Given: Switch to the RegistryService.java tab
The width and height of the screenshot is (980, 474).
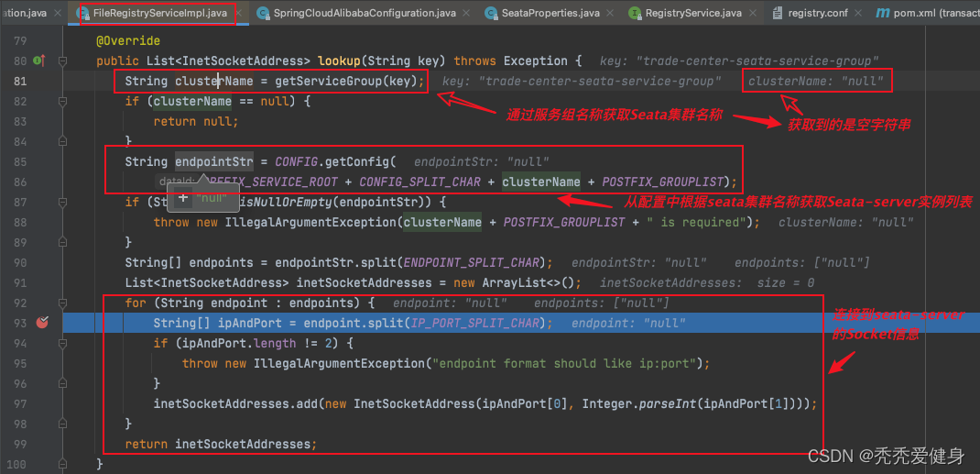Looking at the screenshot, I should [691, 14].
